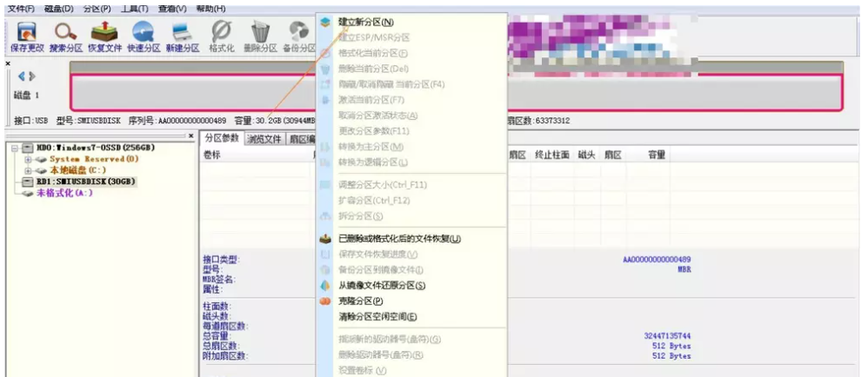Open the 磁盘(D) menu
868x377 pixels.
[58, 9]
